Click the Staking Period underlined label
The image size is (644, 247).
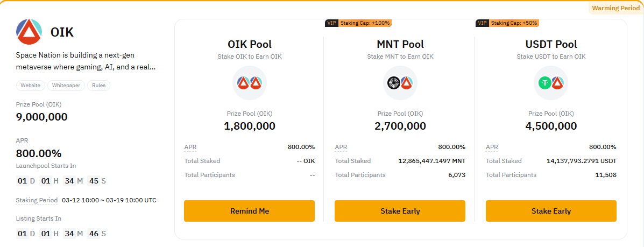click(37, 201)
